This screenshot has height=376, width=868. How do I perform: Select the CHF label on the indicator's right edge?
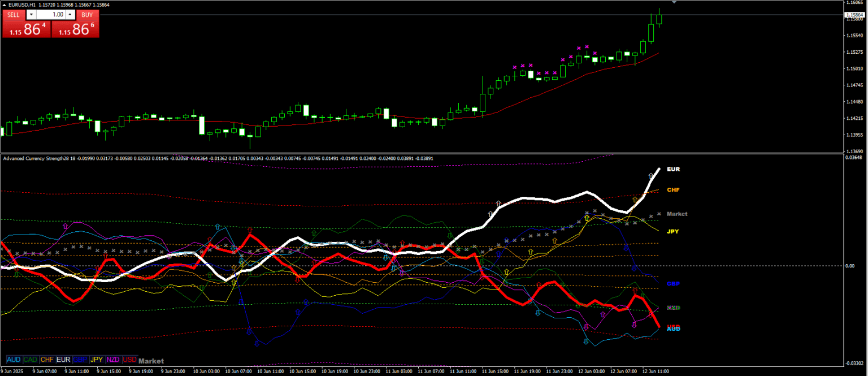point(672,190)
